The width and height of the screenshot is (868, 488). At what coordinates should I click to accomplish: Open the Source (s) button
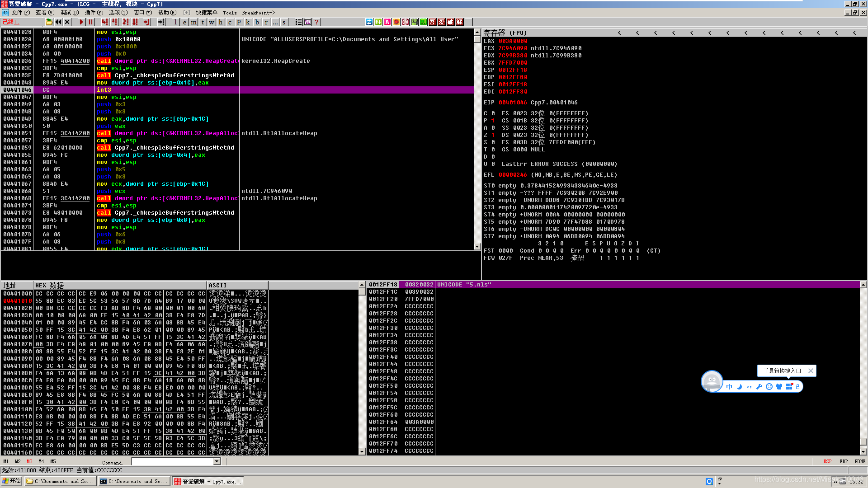(284, 22)
